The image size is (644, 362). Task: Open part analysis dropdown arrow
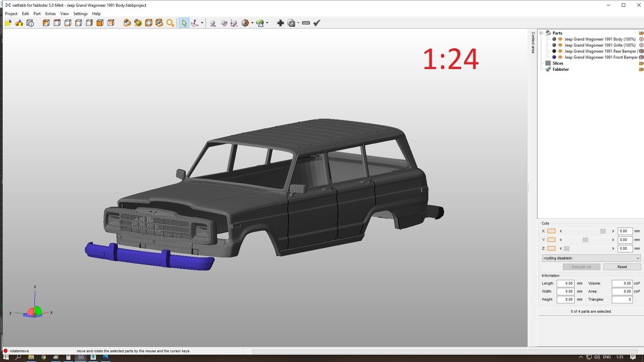tap(267, 23)
